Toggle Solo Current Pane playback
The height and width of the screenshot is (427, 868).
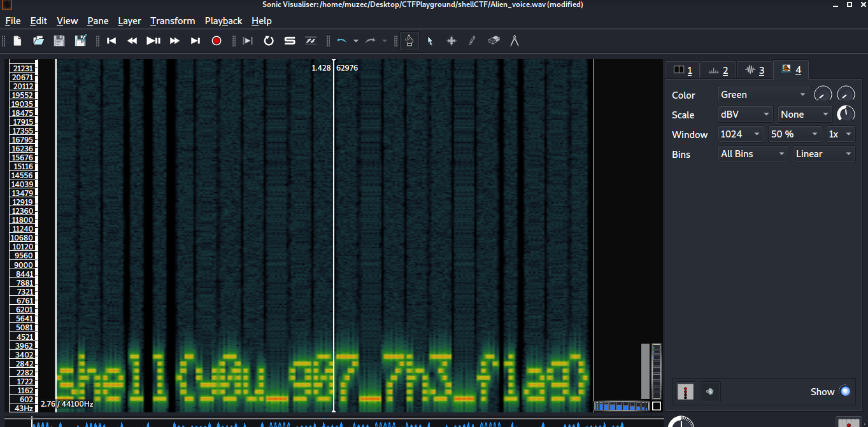290,41
